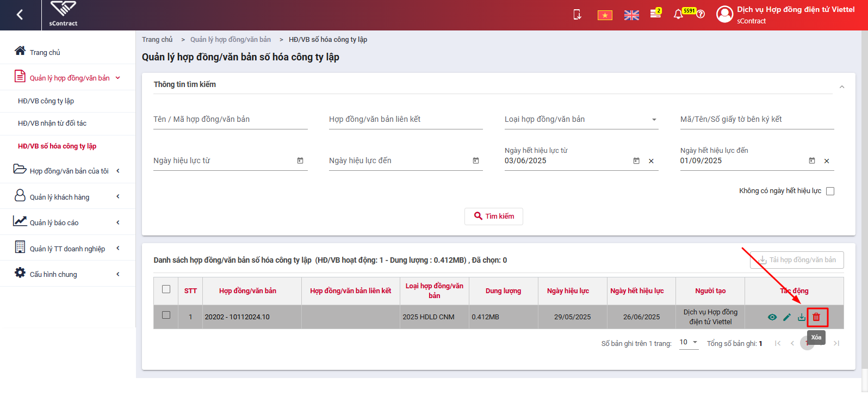The height and width of the screenshot is (396, 868).
Task: Go to previous page in pagination
Action: point(792,343)
